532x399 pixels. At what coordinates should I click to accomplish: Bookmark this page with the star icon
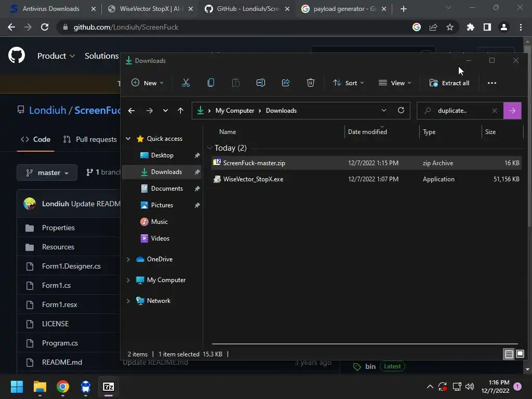point(449,27)
